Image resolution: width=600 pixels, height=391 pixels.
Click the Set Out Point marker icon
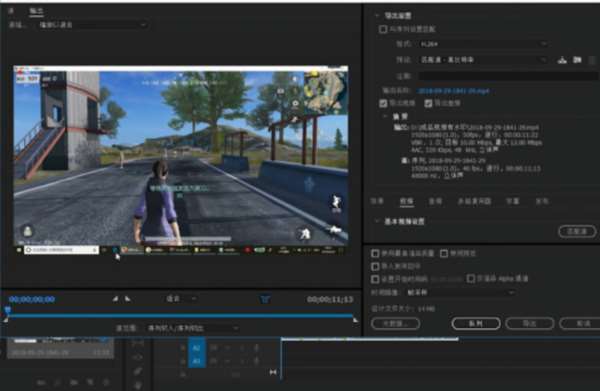tap(127, 299)
